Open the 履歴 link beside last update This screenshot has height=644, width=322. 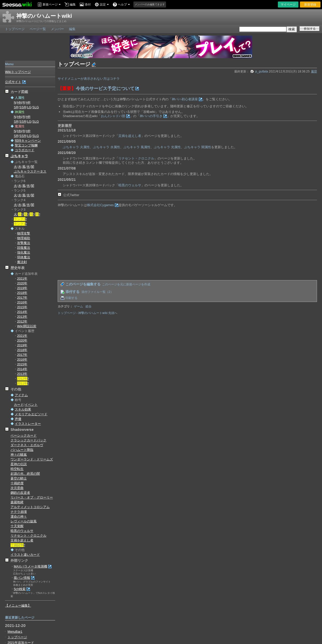(x=314, y=71)
